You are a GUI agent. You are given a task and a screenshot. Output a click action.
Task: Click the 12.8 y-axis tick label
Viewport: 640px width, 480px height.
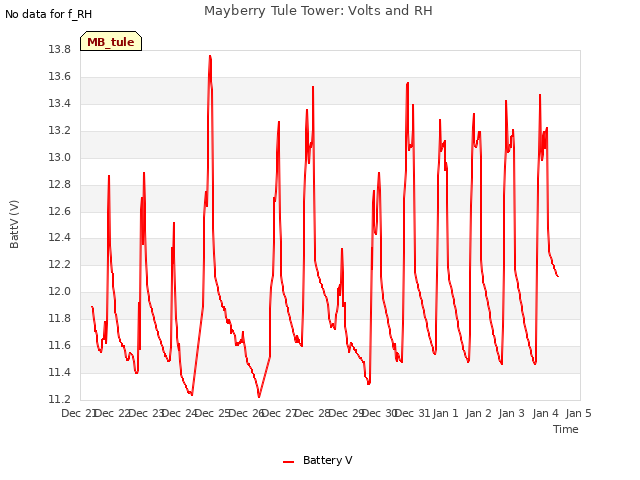pos(60,184)
